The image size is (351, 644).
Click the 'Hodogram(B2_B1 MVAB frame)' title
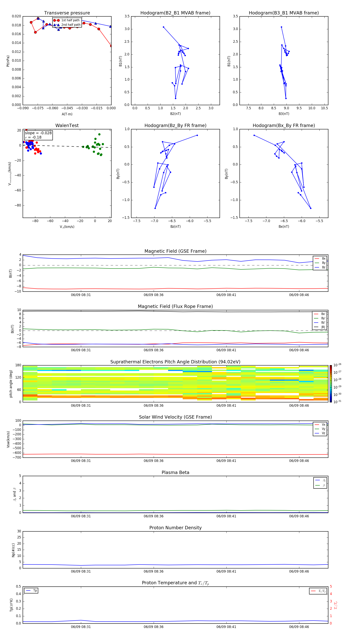coord(175,13)
